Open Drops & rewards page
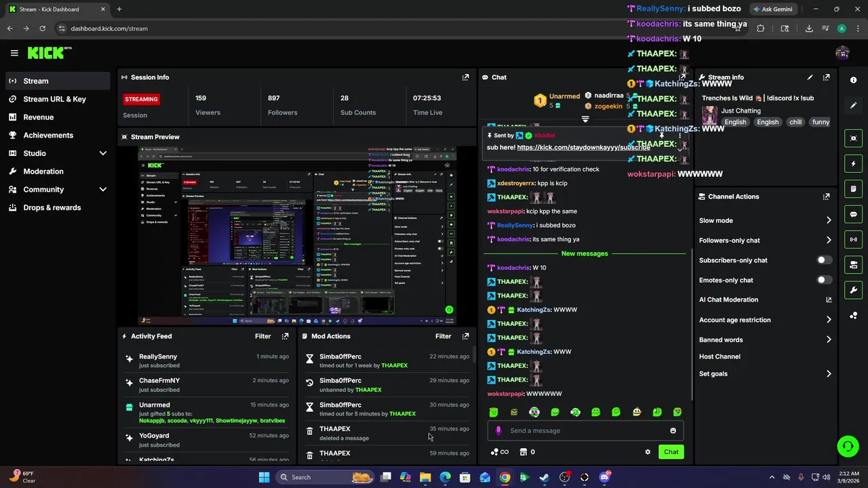Viewport: 868px width, 488px height. [x=58, y=207]
